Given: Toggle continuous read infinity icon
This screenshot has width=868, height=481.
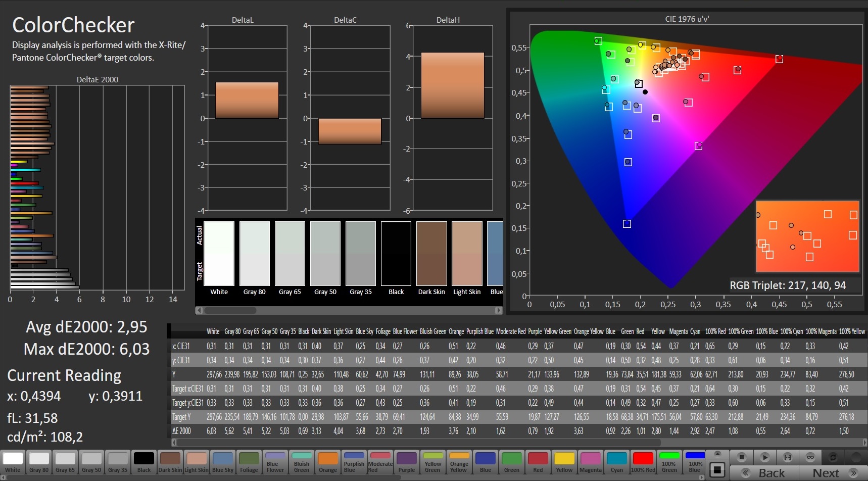Looking at the screenshot, I should pos(810,457).
